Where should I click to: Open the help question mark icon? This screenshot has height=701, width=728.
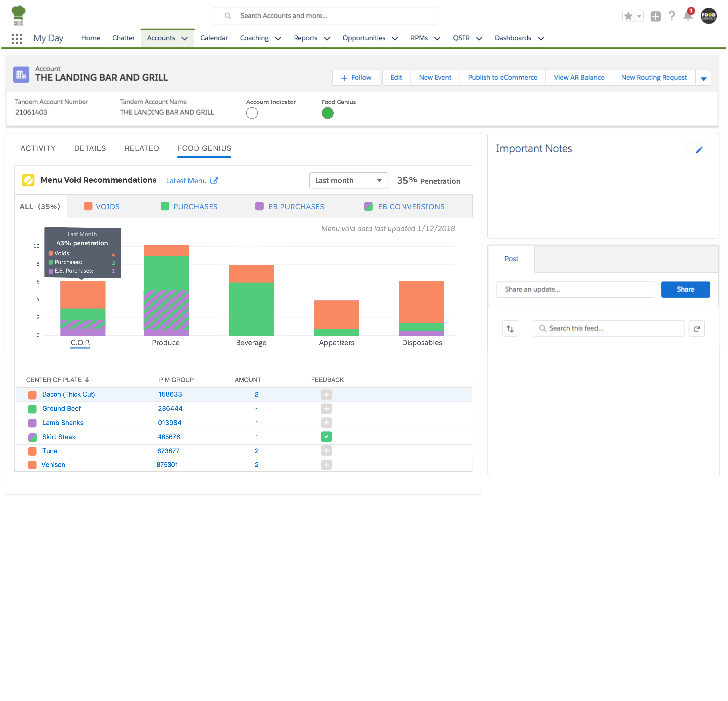(x=672, y=16)
